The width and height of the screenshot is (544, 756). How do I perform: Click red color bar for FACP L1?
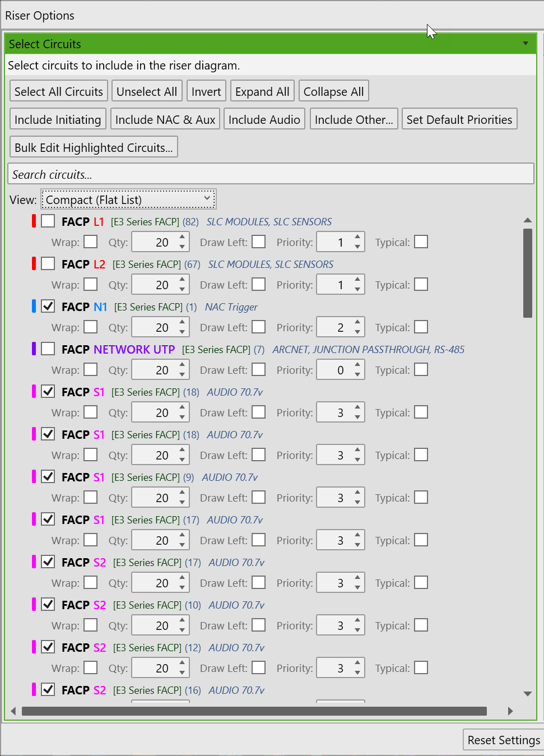(34, 221)
